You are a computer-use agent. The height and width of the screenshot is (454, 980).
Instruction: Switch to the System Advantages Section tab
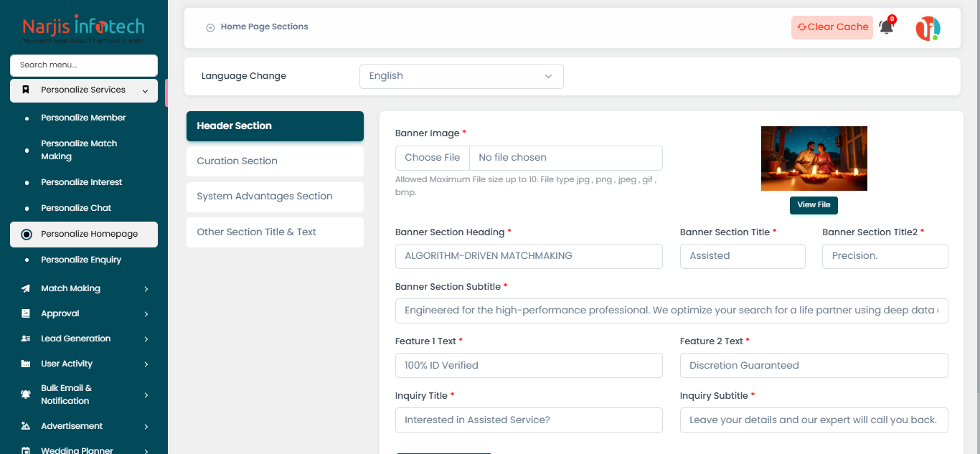[x=275, y=197]
